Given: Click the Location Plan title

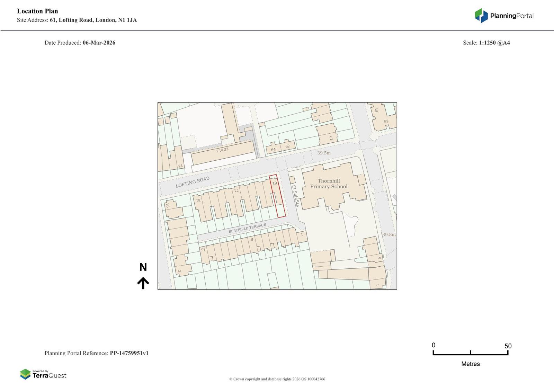Looking at the screenshot, I should [x=37, y=11].
